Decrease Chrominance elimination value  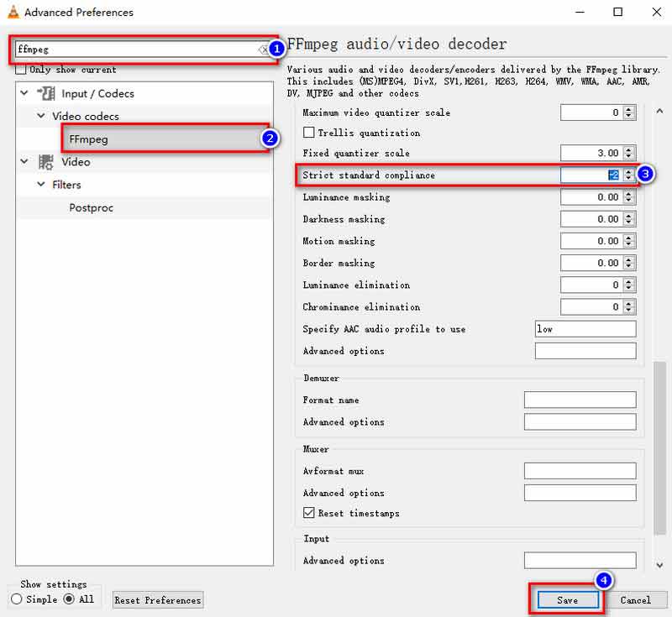tap(628, 310)
